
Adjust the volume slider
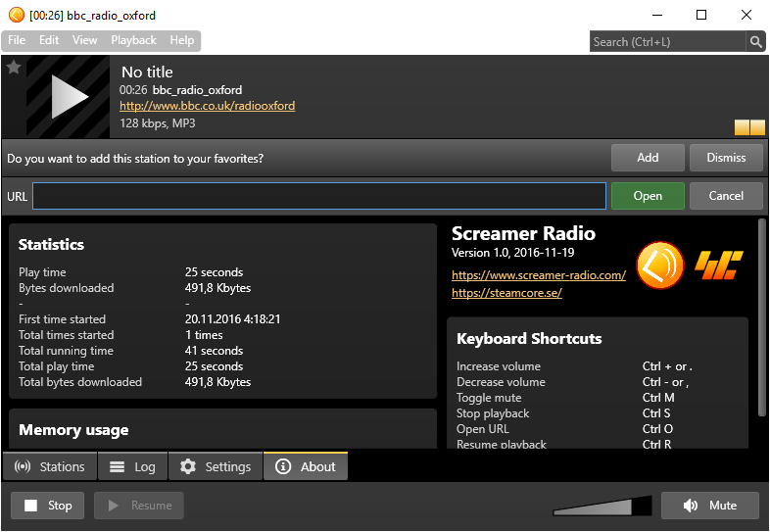click(602, 506)
